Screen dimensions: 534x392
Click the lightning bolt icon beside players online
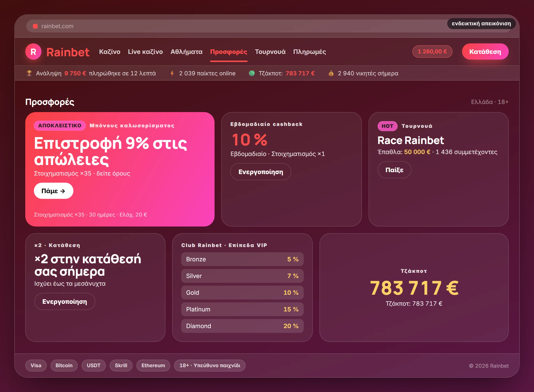[172, 73]
